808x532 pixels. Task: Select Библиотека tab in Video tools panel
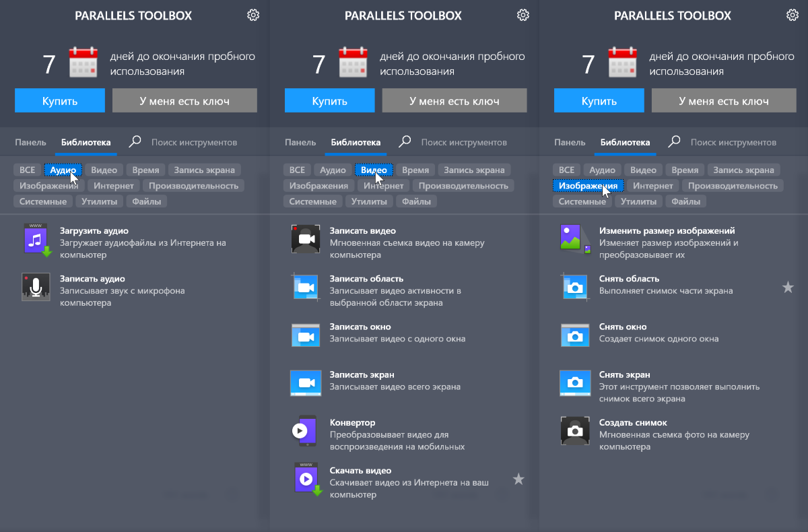point(356,142)
